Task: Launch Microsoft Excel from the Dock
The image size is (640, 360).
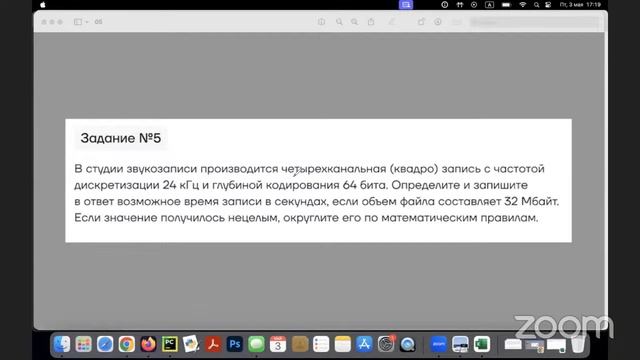Action: 482,344
